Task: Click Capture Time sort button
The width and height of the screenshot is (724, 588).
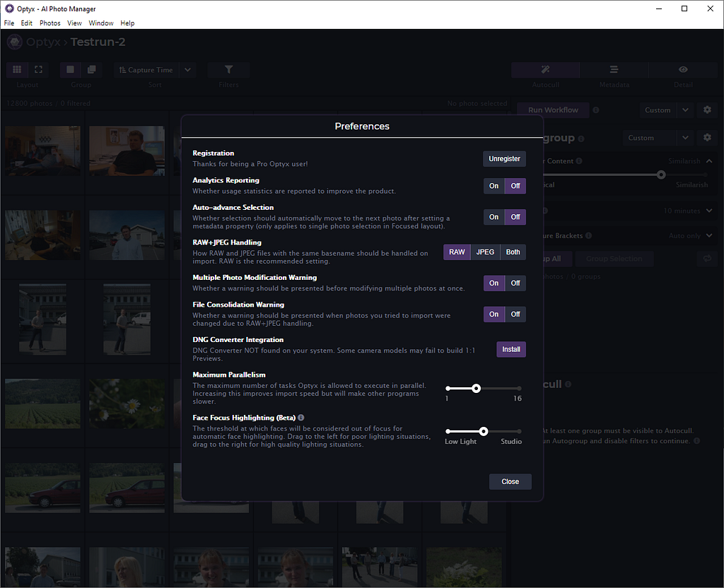Action: coord(146,70)
